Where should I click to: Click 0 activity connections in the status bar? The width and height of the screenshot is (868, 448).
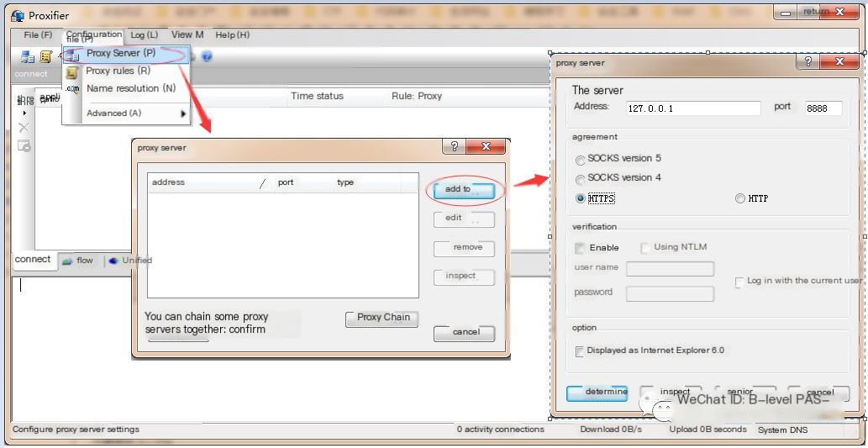click(501, 430)
